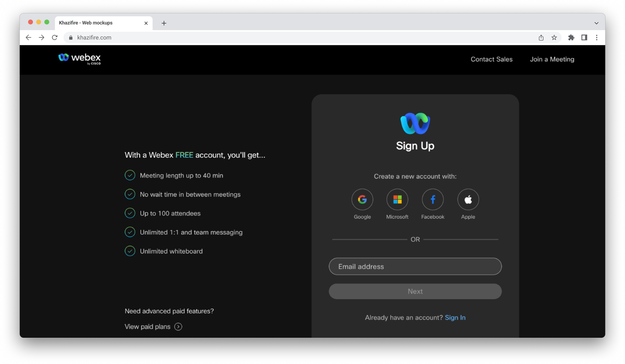Screen dimensions: 625x364
Task: Go back with the browser back arrow
Action: pyautogui.click(x=28, y=37)
